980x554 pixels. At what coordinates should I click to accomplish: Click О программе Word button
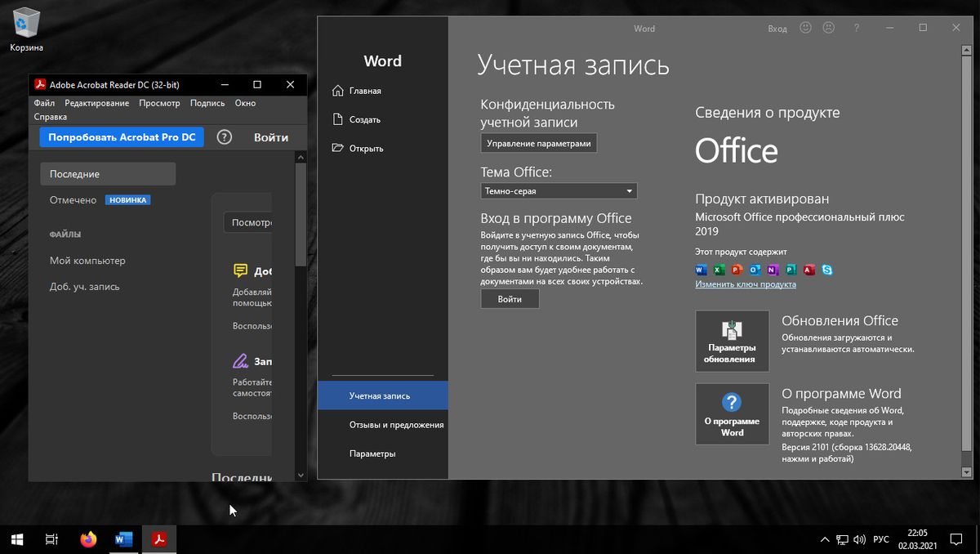(732, 413)
